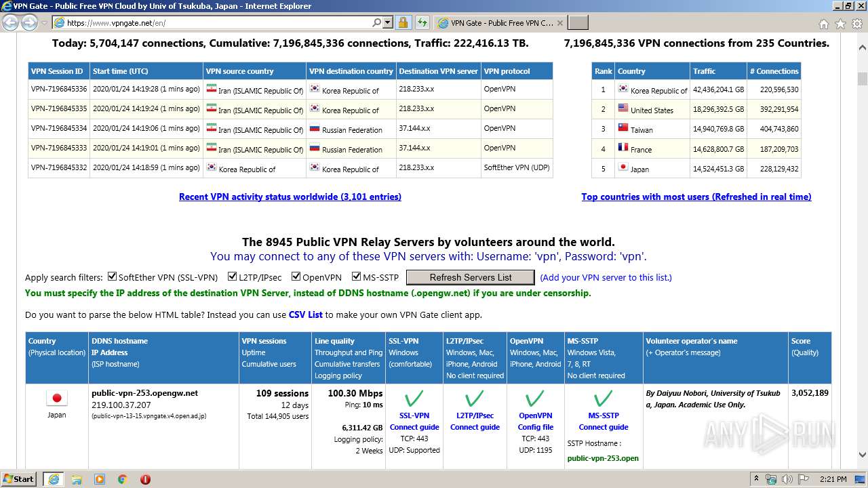Click the security lock icon
Screen dimensions: 868x488
[x=403, y=22]
